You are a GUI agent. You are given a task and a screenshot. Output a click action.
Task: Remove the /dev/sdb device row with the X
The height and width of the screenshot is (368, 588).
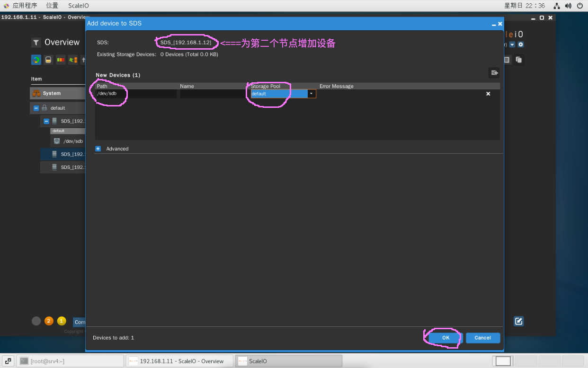pos(488,94)
